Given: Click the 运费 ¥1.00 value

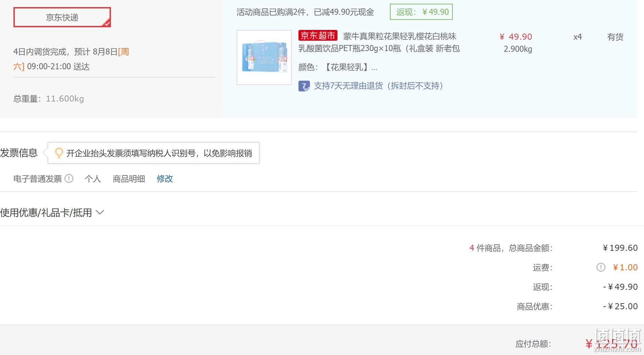Looking at the screenshot, I should coord(625,267).
